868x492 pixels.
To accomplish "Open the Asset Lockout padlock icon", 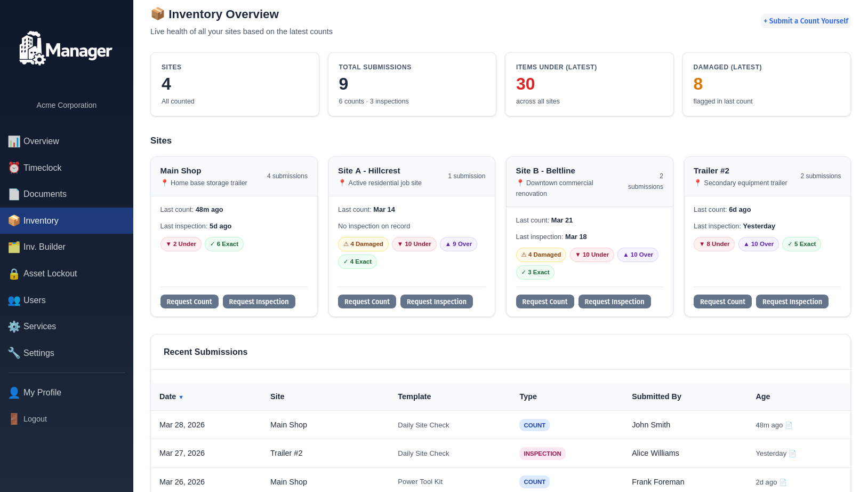I will (14, 274).
